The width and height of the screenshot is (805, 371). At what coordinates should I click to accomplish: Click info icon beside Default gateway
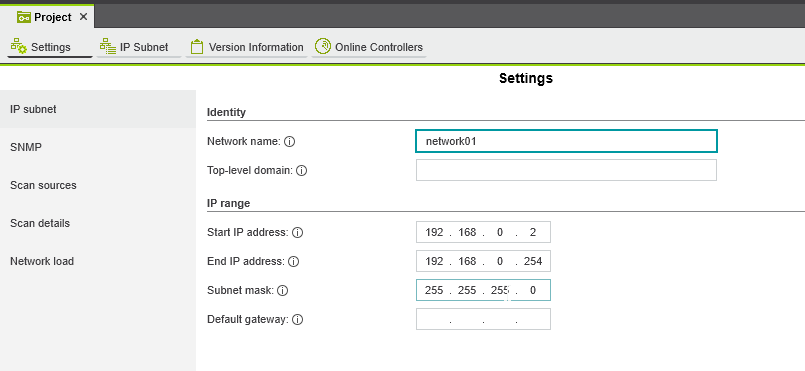tap(297, 320)
